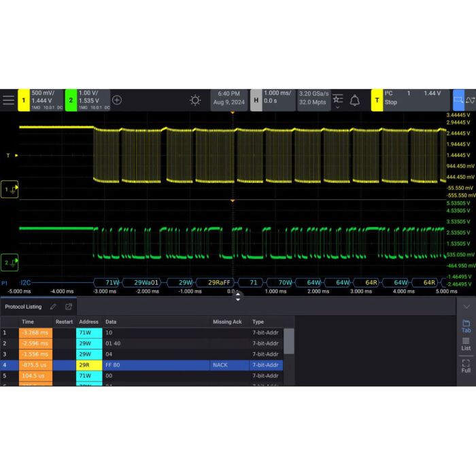The height and width of the screenshot is (476, 476).
Task: Click the protocol listing vertical scrollbar
Action: [x=289, y=341]
